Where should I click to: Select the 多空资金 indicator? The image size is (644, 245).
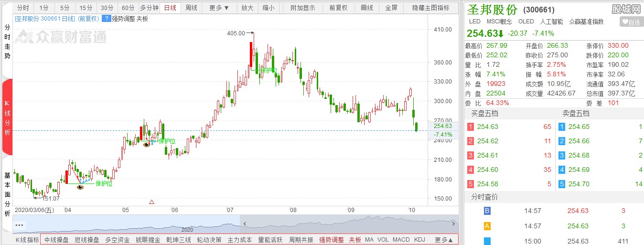(118, 240)
